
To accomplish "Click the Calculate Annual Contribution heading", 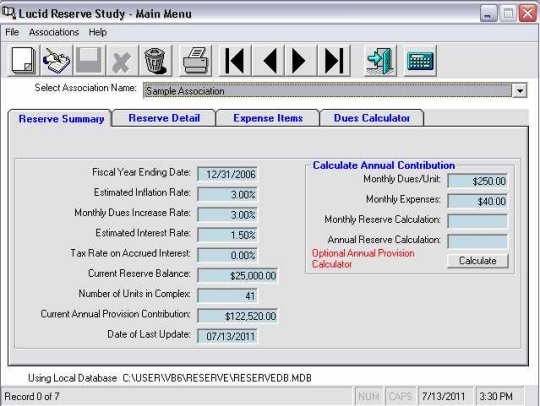I will coord(384,165).
